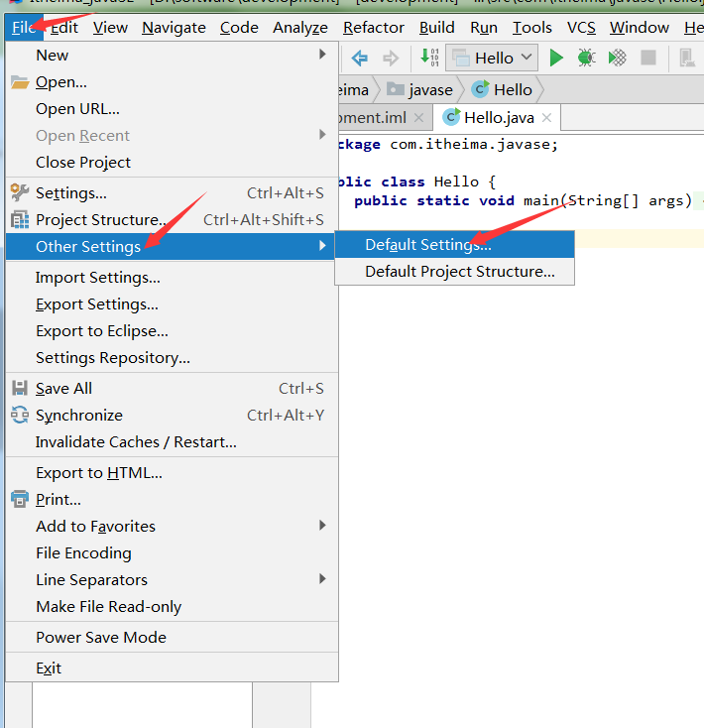Click javase breadcrumb label
704x728 pixels.
click(430, 89)
